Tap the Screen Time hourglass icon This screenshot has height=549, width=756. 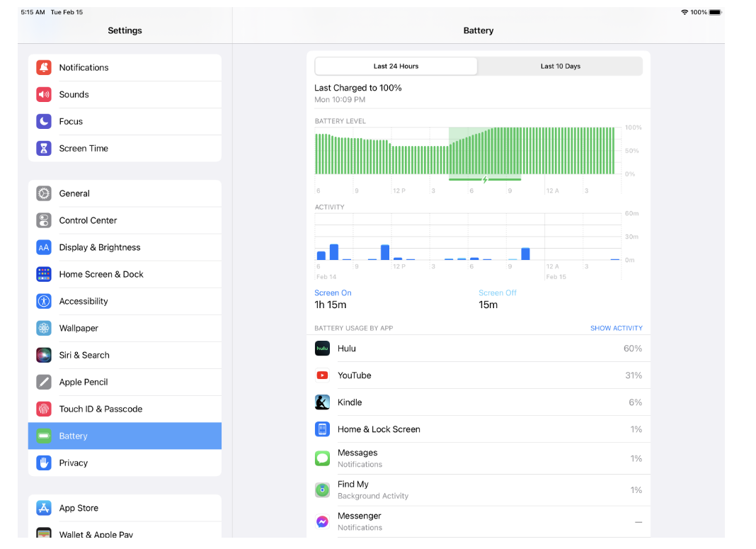[44, 148]
